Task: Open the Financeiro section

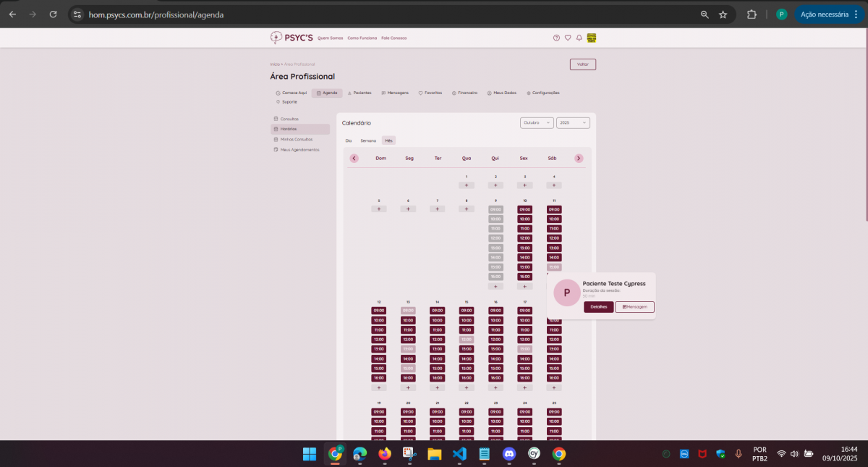Action: coord(464,93)
